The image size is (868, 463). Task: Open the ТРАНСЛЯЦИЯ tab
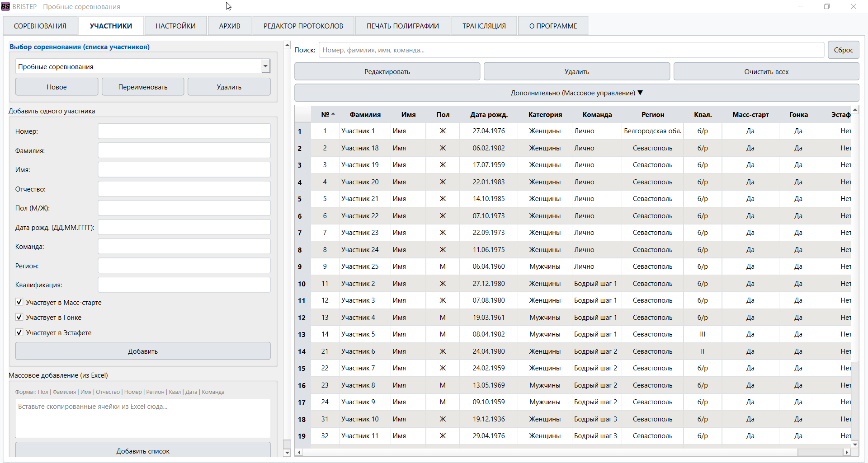pos(484,26)
